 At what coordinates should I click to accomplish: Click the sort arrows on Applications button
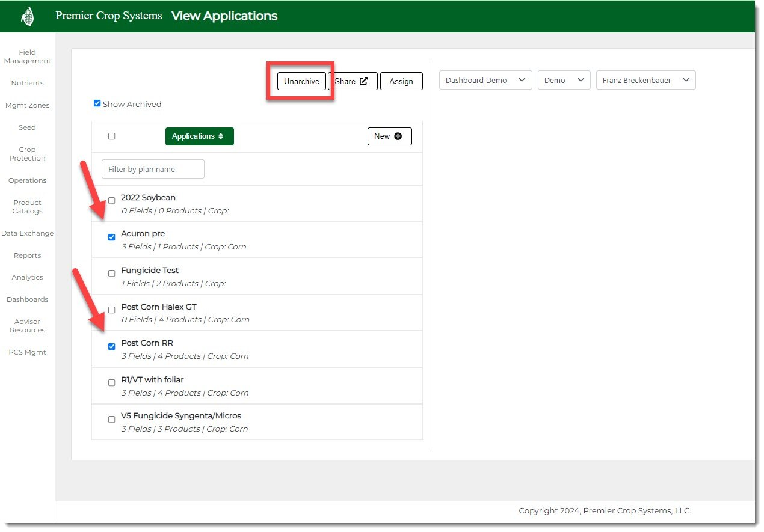[221, 136]
